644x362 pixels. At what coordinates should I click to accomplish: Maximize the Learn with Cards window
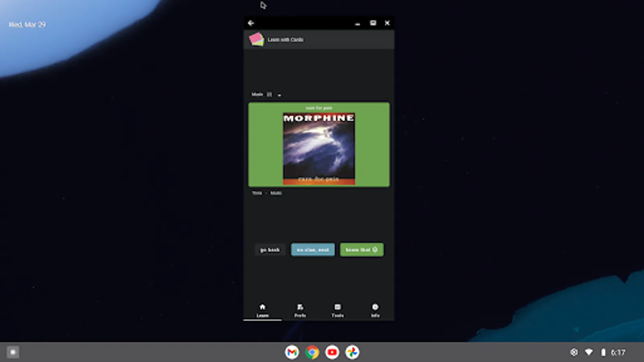tap(373, 23)
